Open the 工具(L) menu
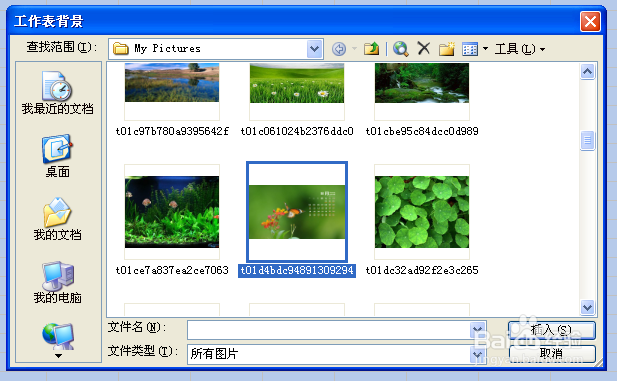The width and height of the screenshot is (617, 381). click(519, 49)
